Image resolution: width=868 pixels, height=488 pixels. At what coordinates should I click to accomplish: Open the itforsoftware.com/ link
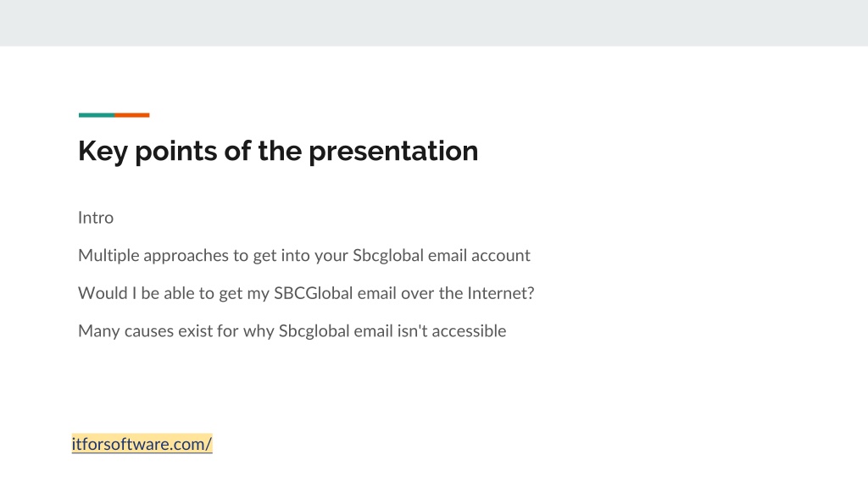point(142,444)
